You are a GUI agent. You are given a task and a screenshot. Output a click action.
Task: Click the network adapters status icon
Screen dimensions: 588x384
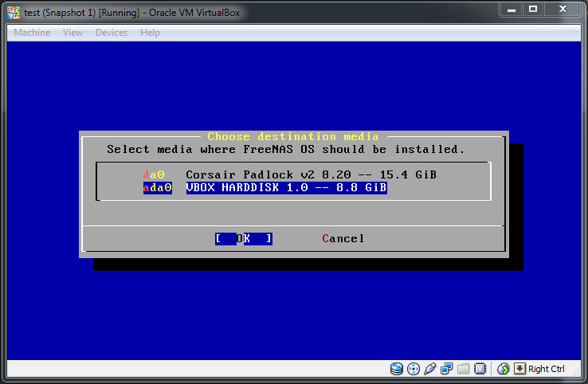pos(447,369)
